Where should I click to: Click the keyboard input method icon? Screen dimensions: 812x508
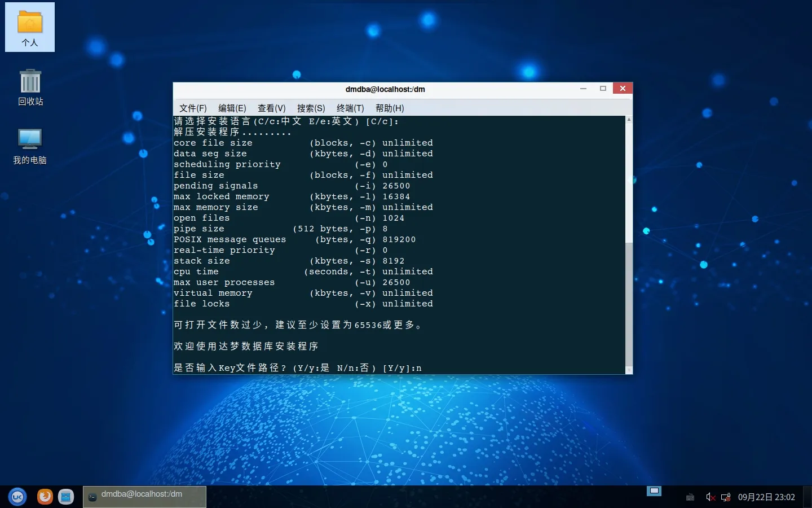tap(690, 497)
